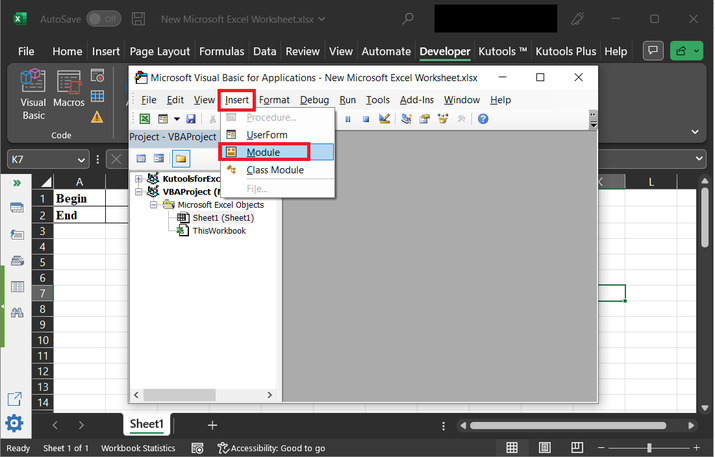The width and height of the screenshot is (715, 457).
Task: Select cell A1 containing Begin
Action: 79,198
